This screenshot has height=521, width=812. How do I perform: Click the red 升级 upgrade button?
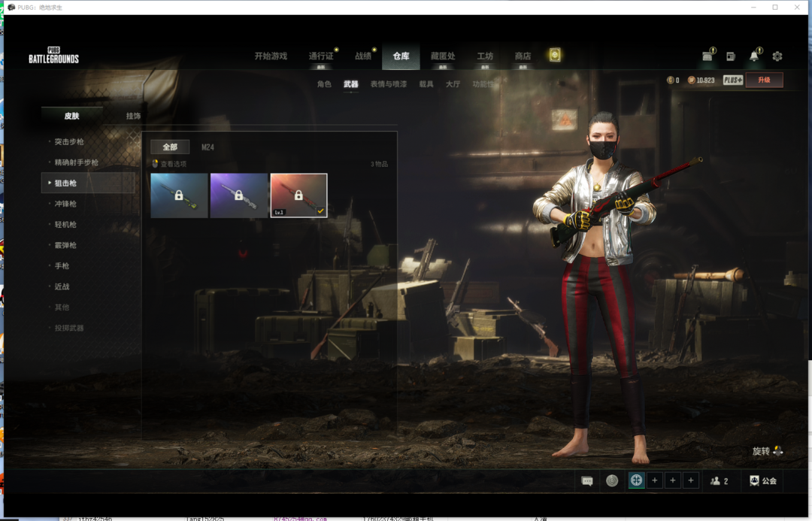(x=764, y=80)
